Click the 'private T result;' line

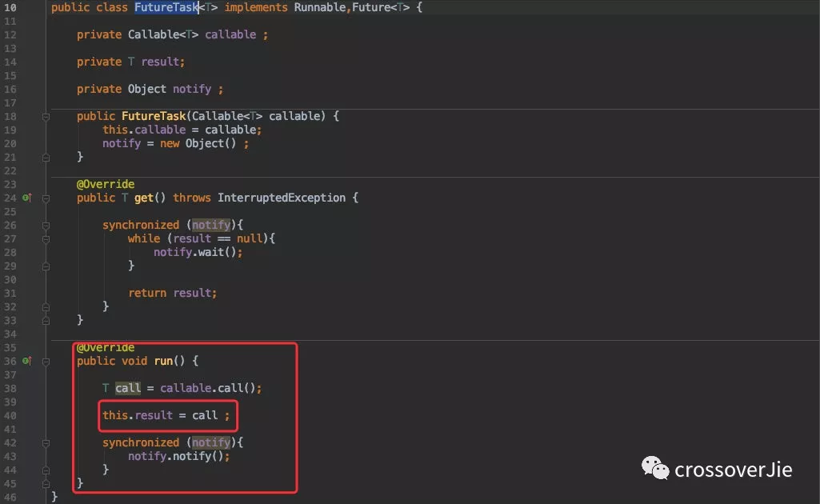click(130, 62)
